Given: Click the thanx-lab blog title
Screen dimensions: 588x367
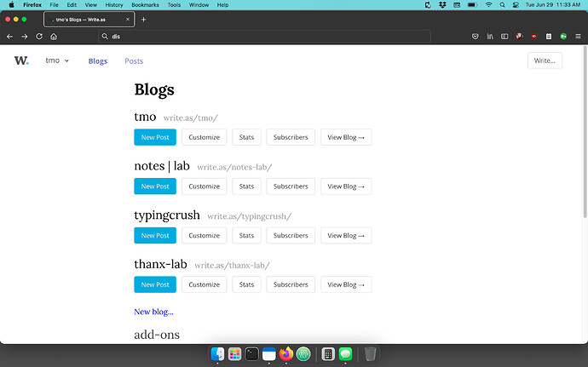Looking at the screenshot, I should pos(160,264).
